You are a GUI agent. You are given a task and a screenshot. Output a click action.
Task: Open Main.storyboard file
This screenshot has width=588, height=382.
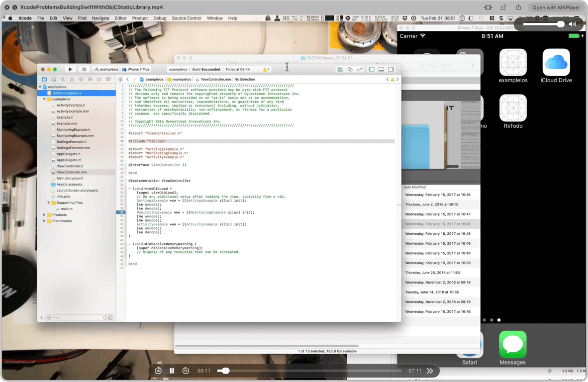click(x=69, y=179)
